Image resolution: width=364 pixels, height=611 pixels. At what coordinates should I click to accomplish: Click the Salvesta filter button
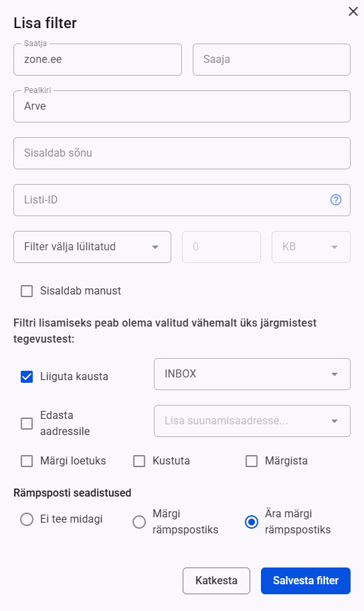point(306,581)
